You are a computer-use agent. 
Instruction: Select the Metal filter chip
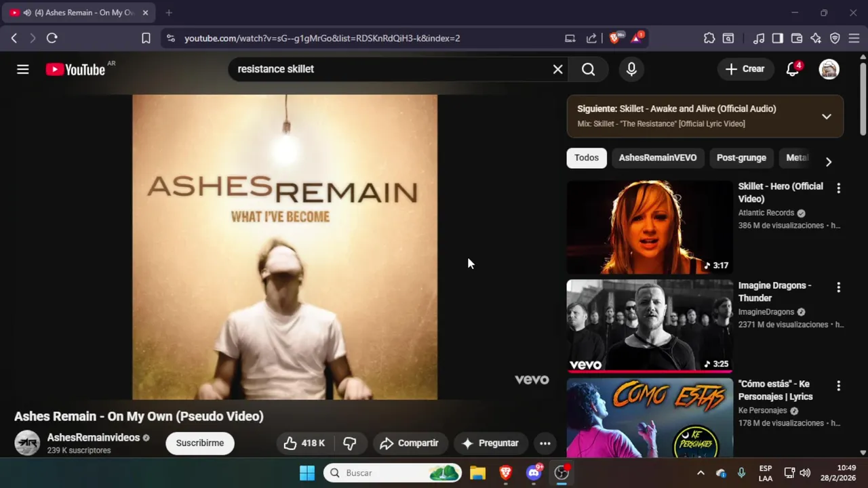[797, 158]
